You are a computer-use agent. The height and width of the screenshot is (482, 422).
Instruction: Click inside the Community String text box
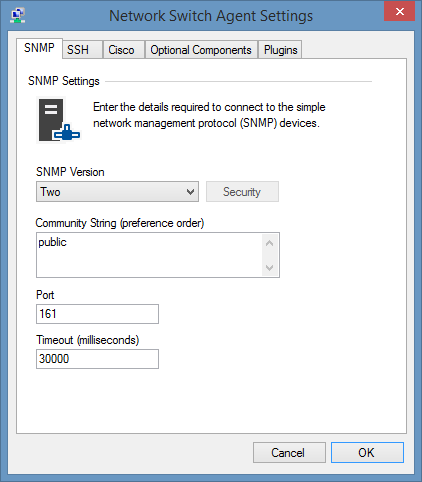pyautogui.click(x=149, y=255)
